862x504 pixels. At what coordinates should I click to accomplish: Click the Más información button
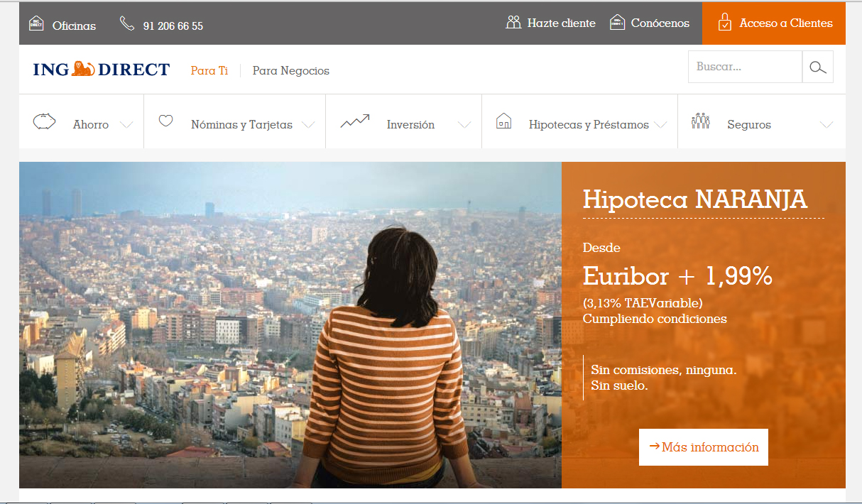[x=703, y=447]
